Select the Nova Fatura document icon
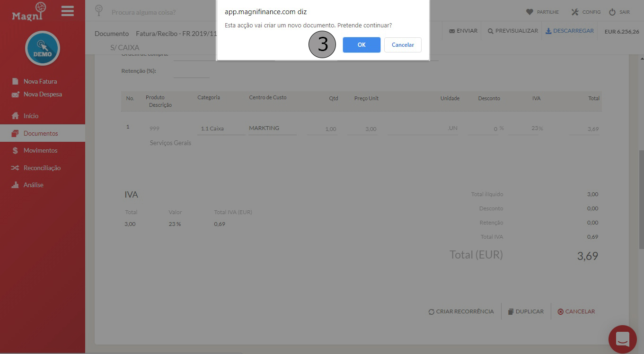 (x=16, y=81)
